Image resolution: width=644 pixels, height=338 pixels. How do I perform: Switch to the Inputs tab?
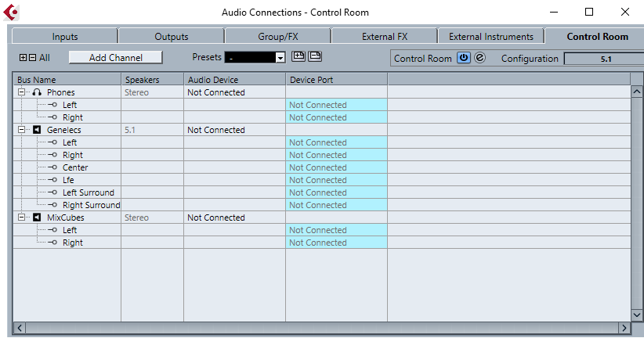click(65, 36)
